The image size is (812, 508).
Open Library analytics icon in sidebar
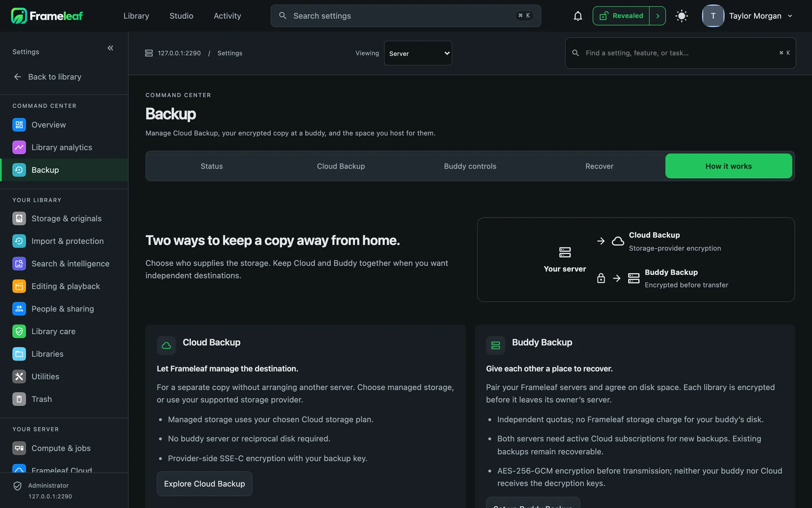[x=19, y=148]
